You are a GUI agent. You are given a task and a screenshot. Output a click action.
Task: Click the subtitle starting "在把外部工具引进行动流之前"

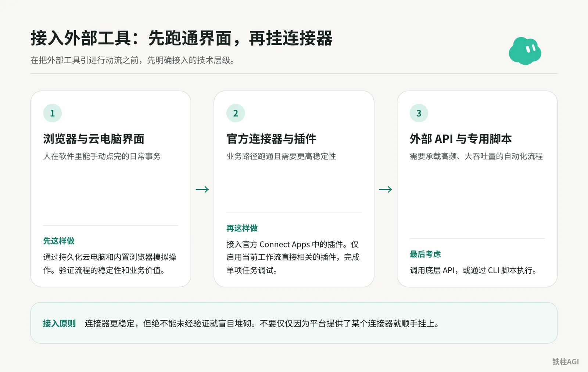click(133, 60)
